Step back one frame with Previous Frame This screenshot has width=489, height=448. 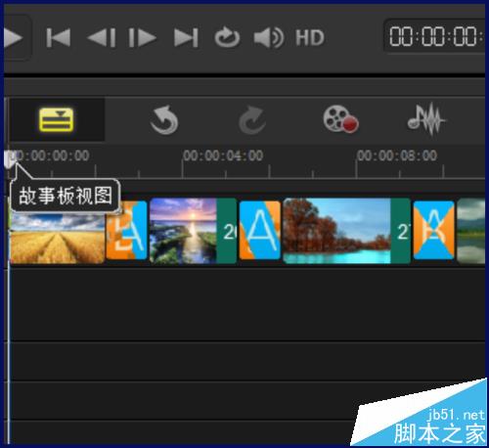[x=102, y=38]
